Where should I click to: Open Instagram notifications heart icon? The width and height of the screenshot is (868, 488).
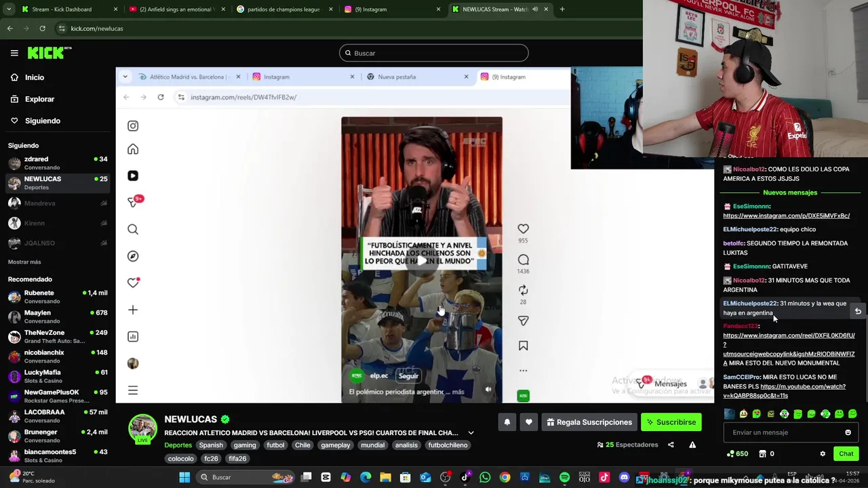[133, 283]
